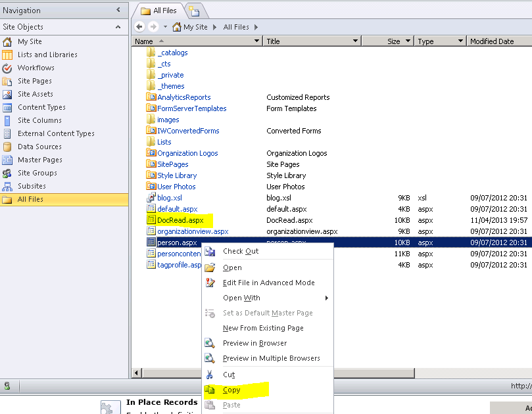Click the Data Sources icon
Viewport: 532px width, 414px height.
click(x=7, y=147)
